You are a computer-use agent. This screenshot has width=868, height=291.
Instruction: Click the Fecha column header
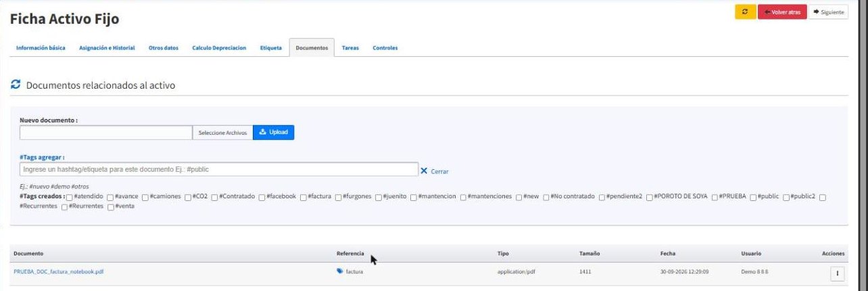[x=668, y=254]
